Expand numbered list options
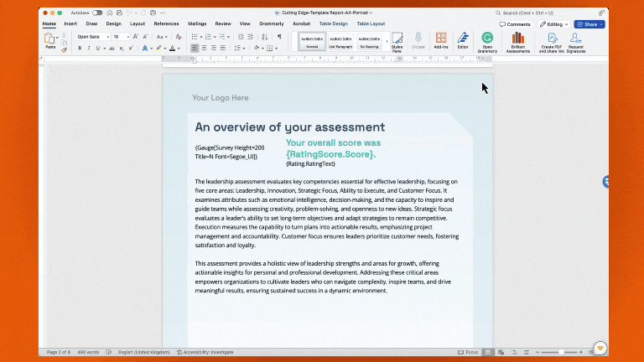The image size is (644, 362). click(x=215, y=37)
